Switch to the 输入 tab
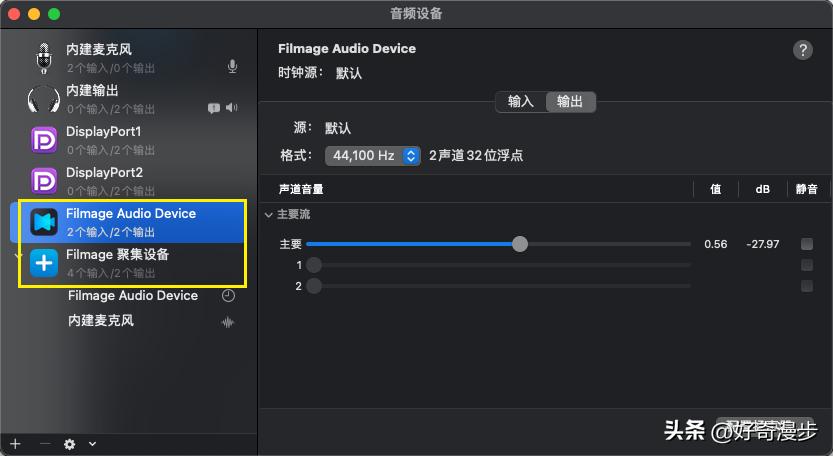This screenshot has width=833, height=456. tap(521, 102)
